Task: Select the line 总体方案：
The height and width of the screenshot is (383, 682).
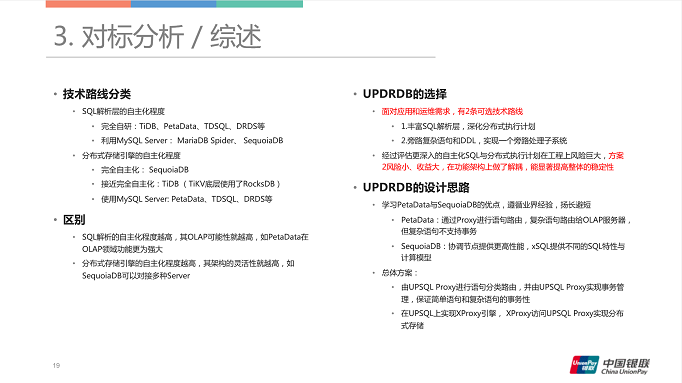Action: (400, 273)
